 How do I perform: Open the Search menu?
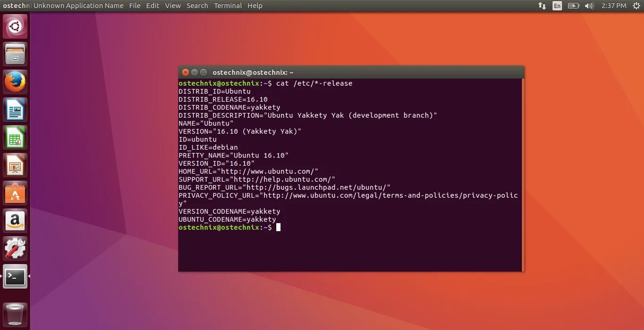pyautogui.click(x=197, y=6)
